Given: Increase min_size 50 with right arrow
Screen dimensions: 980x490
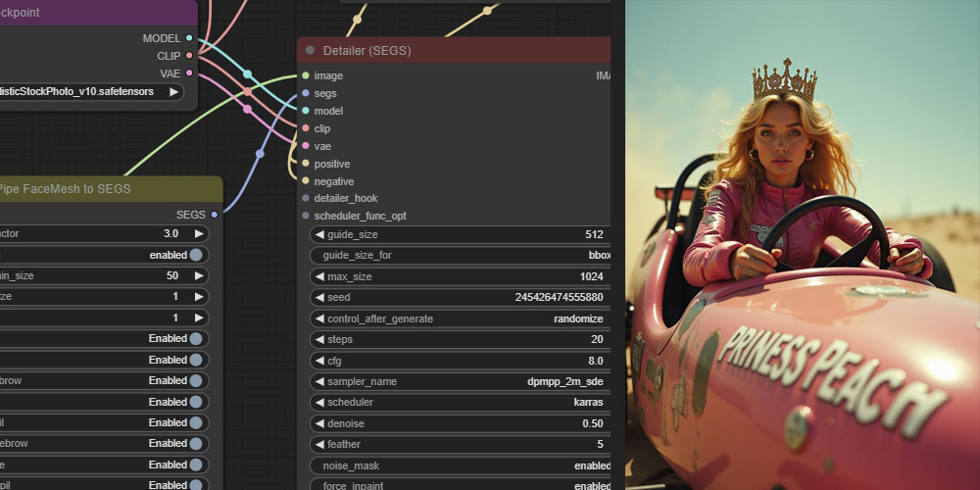Looking at the screenshot, I should point(199,275).
